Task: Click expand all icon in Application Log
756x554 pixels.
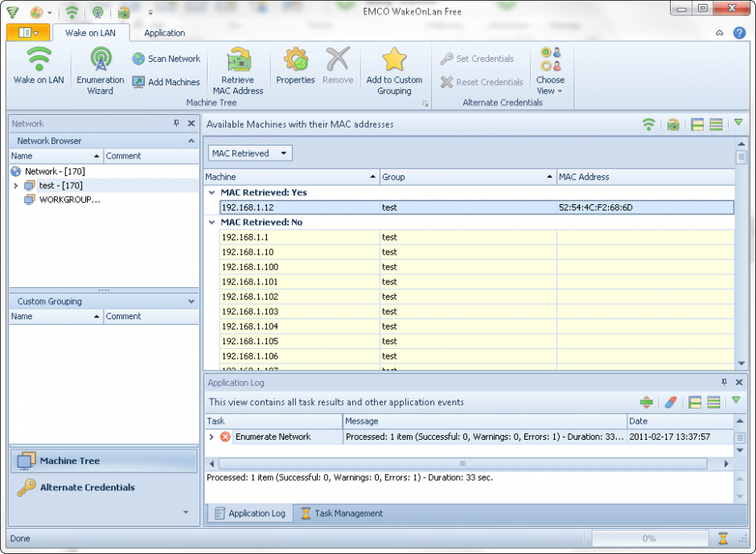Action: coord(695,402)
